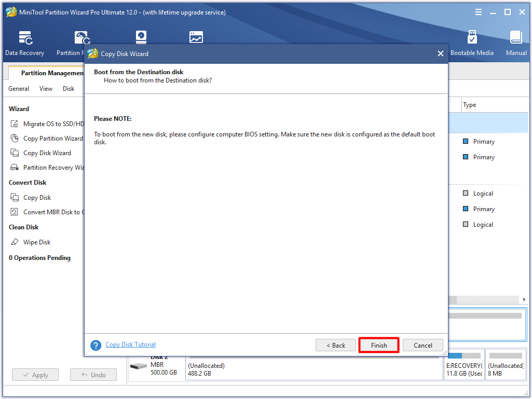Click the sidebar Copy Disk Wizard icon
This screenshot has width=532, height=399.
[x=14, y=153]
